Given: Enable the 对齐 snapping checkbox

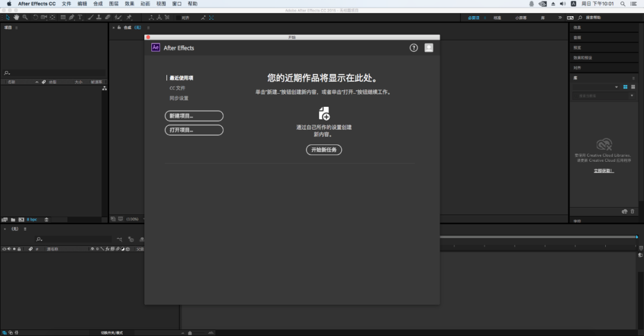Looking at the screenshot, I should [x=178, y=18].
